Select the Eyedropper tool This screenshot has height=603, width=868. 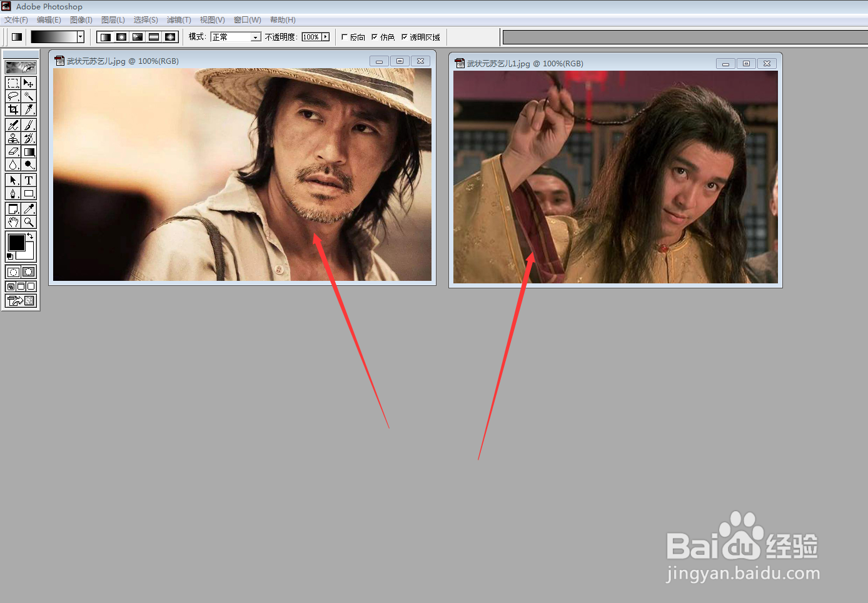click(29, 209)
